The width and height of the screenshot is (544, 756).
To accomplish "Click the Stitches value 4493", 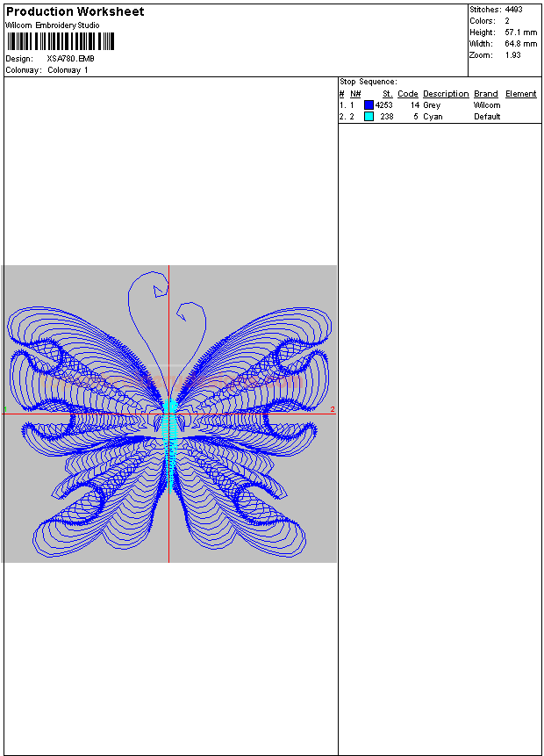I will pyautogui.click(x=513, y=9).
